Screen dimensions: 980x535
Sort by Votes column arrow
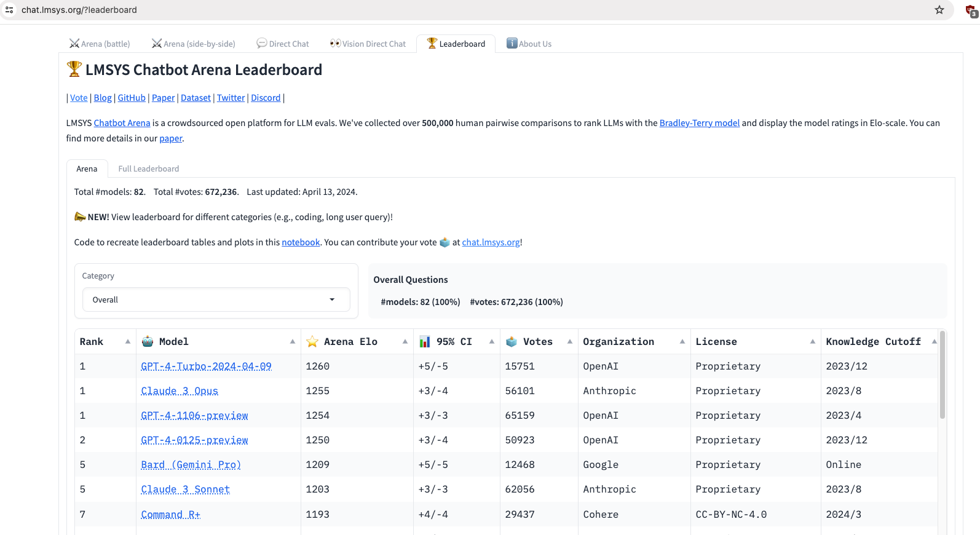[570, 342]
